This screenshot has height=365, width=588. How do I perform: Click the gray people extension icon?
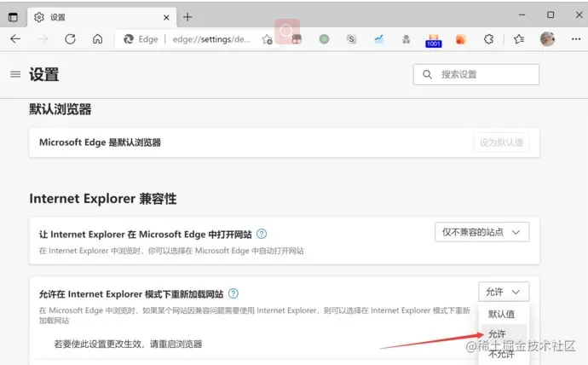406,39
